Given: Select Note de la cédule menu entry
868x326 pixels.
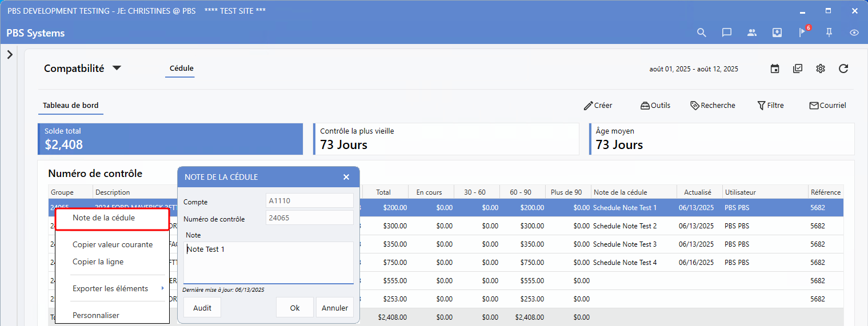Looking at the screenshot, I should [x=103, y=218].
